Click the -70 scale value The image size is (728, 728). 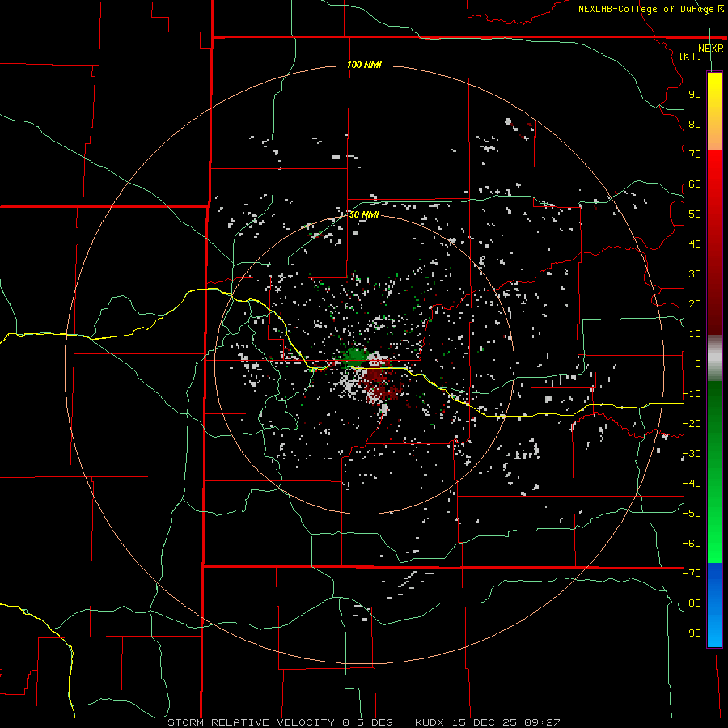tap(692, 574)
